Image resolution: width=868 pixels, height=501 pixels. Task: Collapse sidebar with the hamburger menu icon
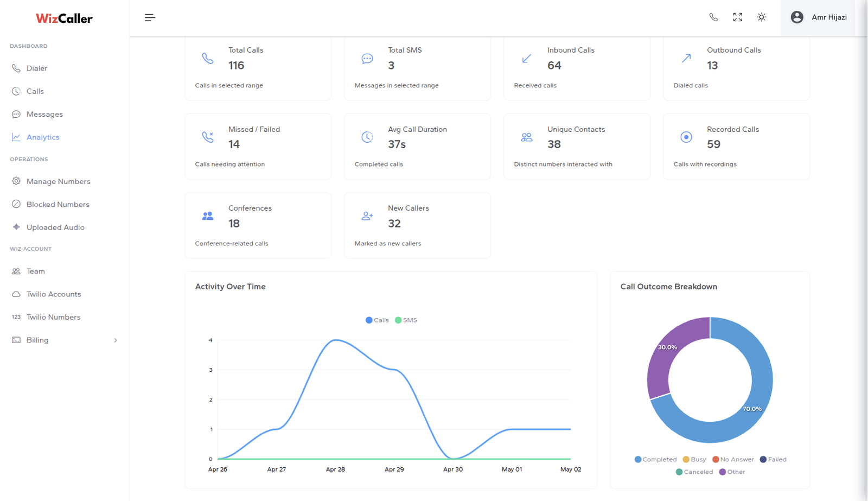150,17
